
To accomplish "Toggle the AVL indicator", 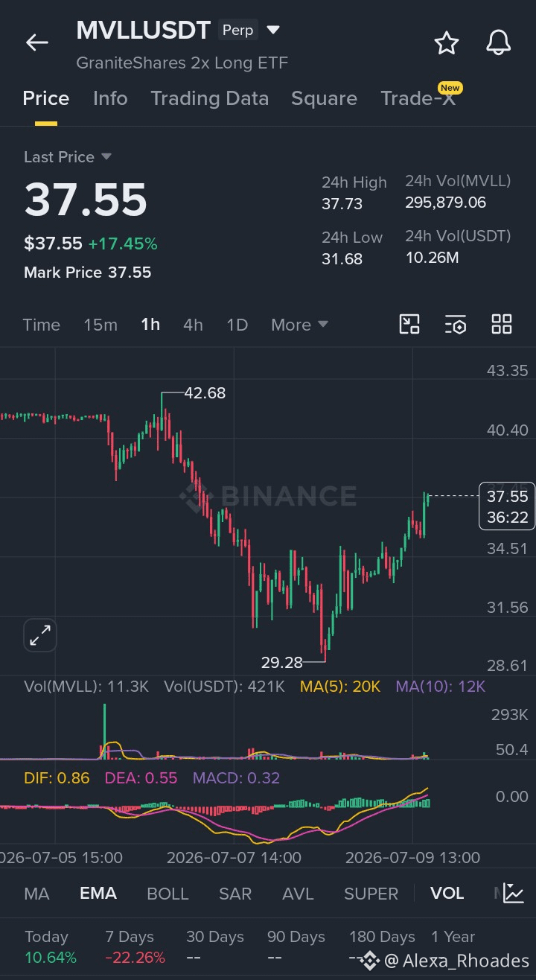I will click(x=298, y=893).
